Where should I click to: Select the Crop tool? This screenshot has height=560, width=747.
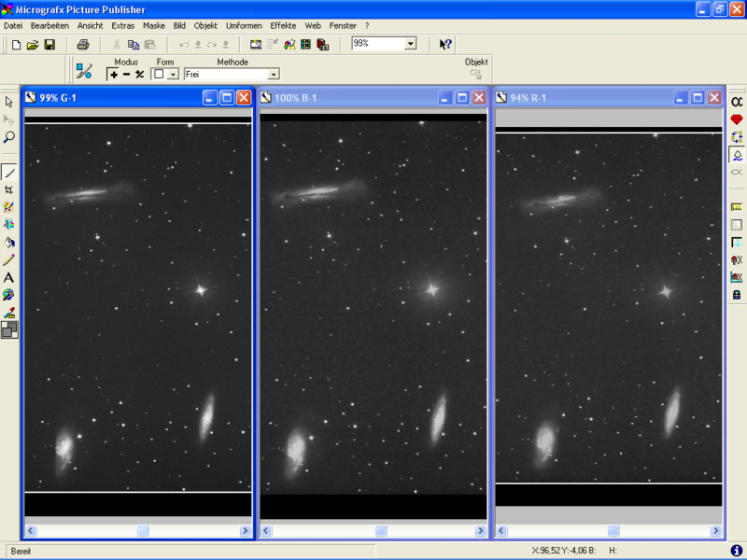point(9,189)
